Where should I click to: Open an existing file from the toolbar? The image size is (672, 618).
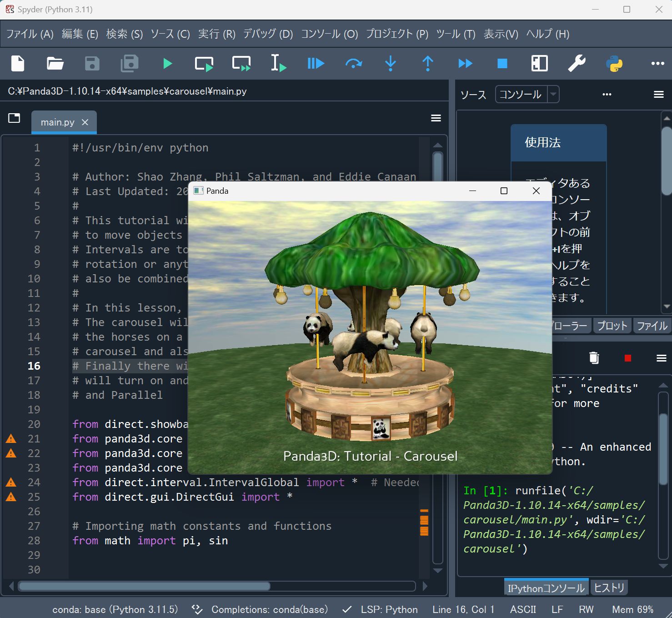click(55, 64)
